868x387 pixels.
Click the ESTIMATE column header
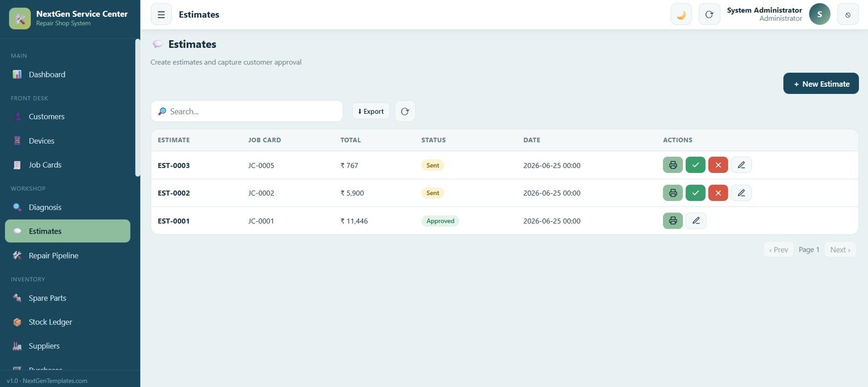click(174, 140)
